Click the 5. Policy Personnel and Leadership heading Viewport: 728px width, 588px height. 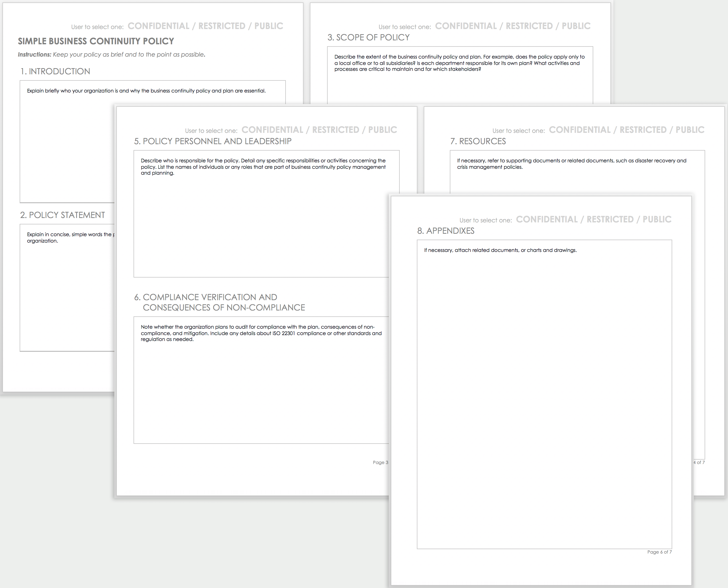213,141
